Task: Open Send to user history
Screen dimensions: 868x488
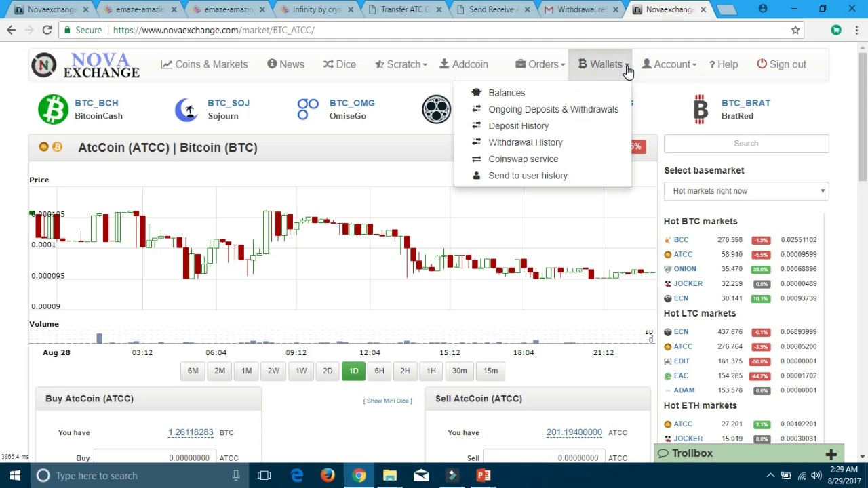Action: [528, 176]
